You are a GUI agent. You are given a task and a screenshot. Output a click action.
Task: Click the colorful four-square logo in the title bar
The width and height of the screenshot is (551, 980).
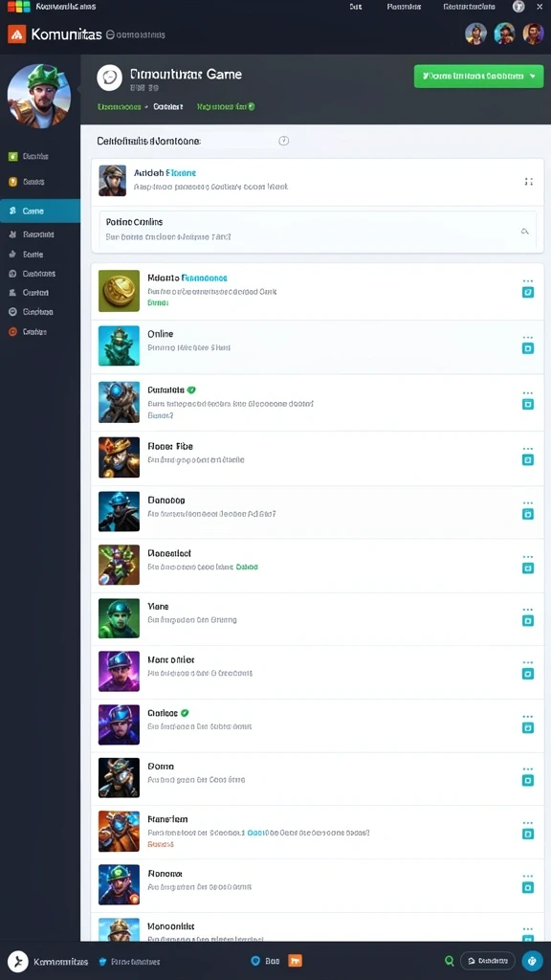coord(19,7)
